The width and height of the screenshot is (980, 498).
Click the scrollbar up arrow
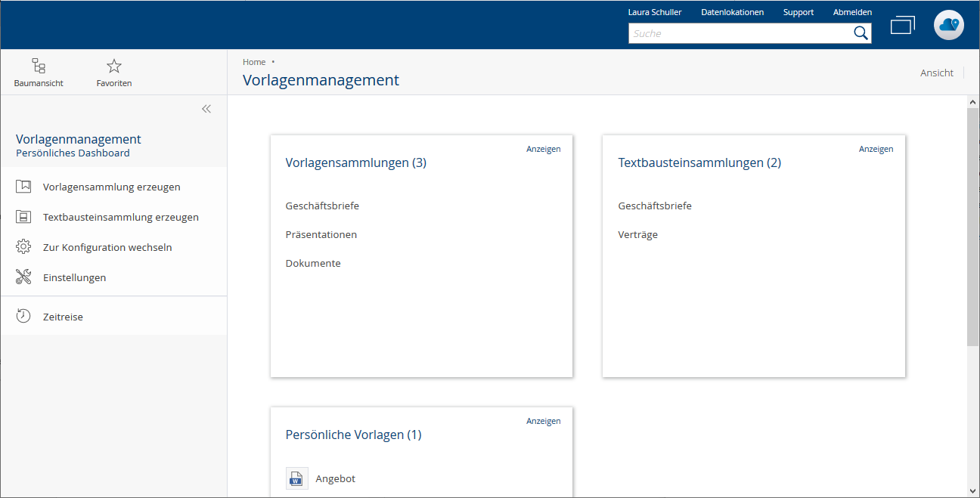coord(973,102)
